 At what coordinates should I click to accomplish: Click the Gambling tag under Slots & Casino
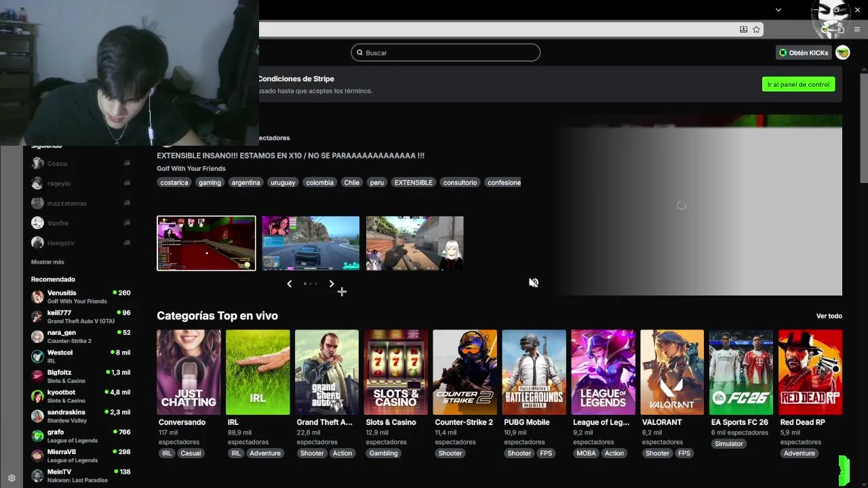pos(383,453)
